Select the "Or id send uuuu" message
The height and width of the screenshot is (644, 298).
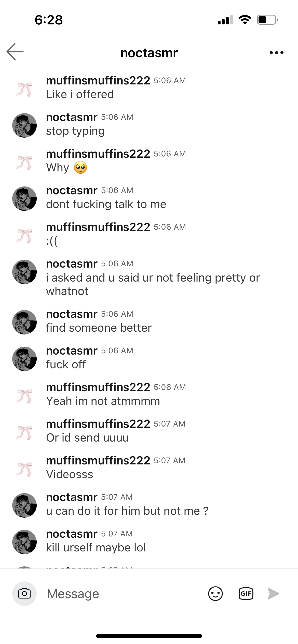click(87, 438)
